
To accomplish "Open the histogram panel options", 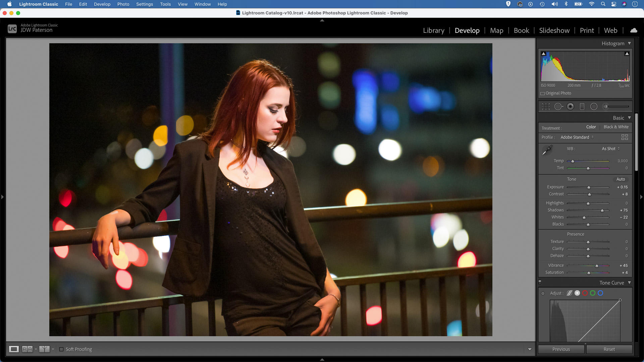I will click(x=629, y=43).
